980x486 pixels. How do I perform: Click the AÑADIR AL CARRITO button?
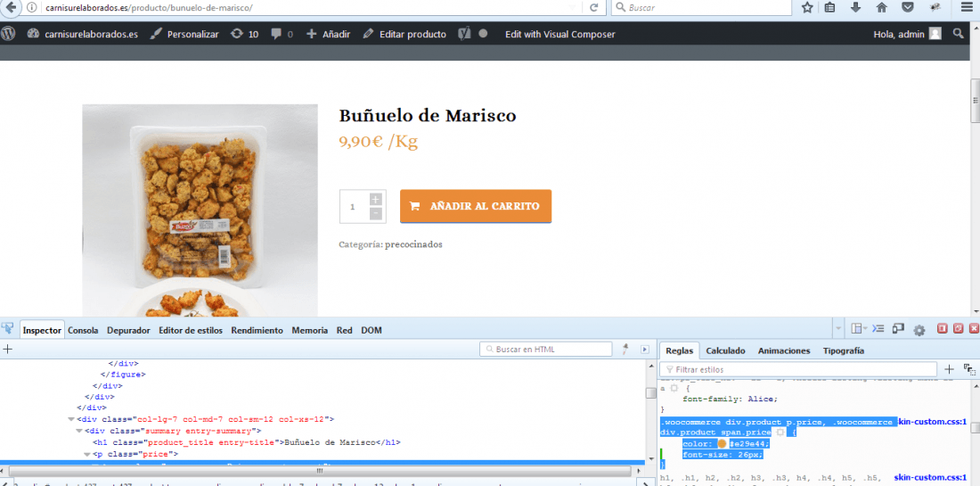point(476,206)
